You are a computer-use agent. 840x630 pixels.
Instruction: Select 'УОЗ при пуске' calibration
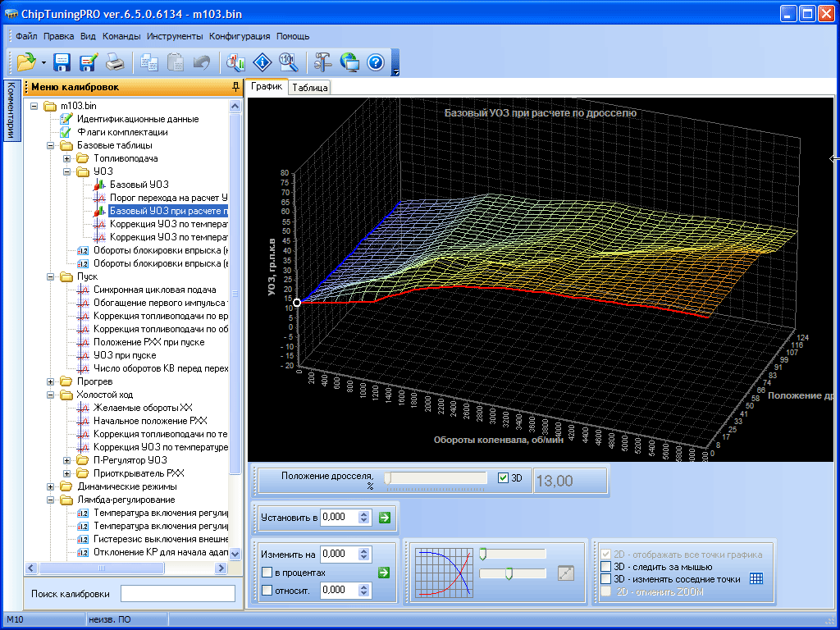coord(125,355)
